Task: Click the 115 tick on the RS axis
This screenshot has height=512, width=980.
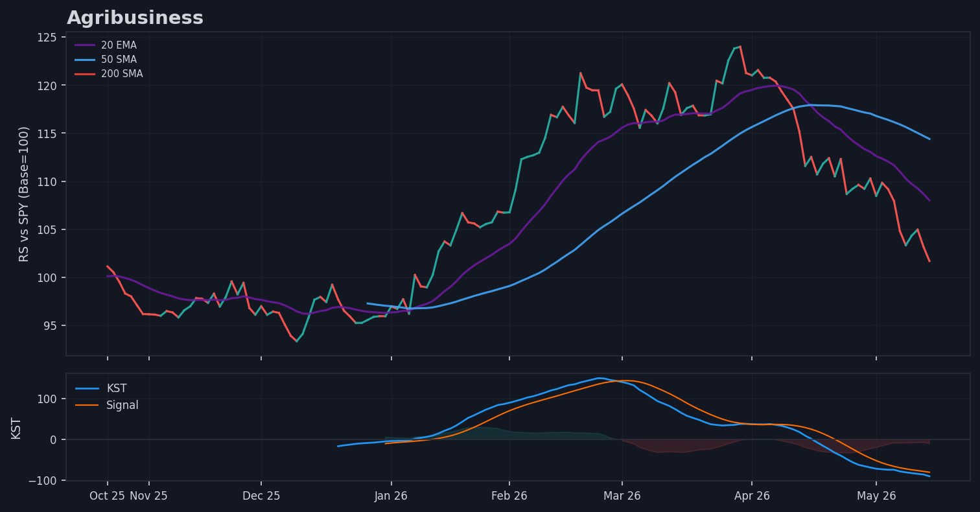Action: click(48, 134)
